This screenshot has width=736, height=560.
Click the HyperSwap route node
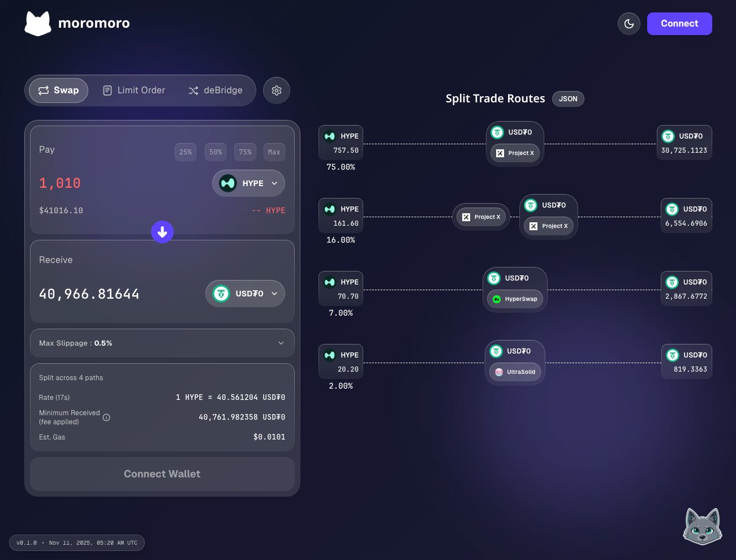[x=515, y=299]
